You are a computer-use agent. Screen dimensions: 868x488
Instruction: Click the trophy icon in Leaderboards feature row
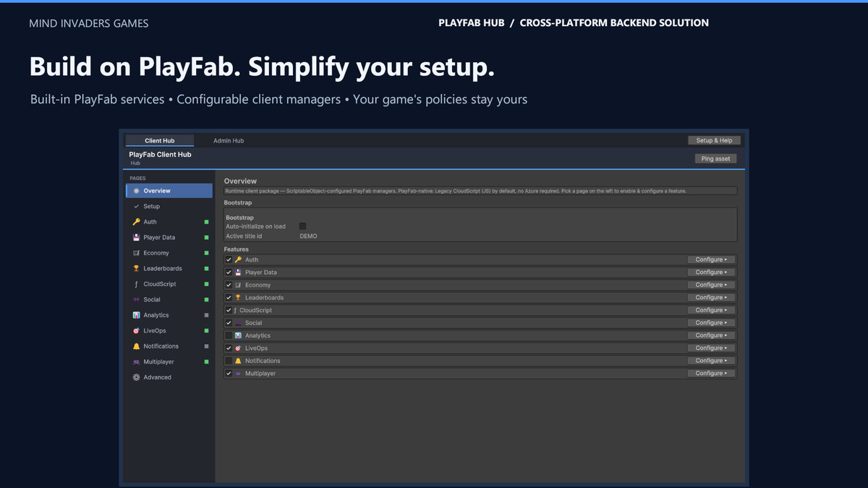click(239, 298)
